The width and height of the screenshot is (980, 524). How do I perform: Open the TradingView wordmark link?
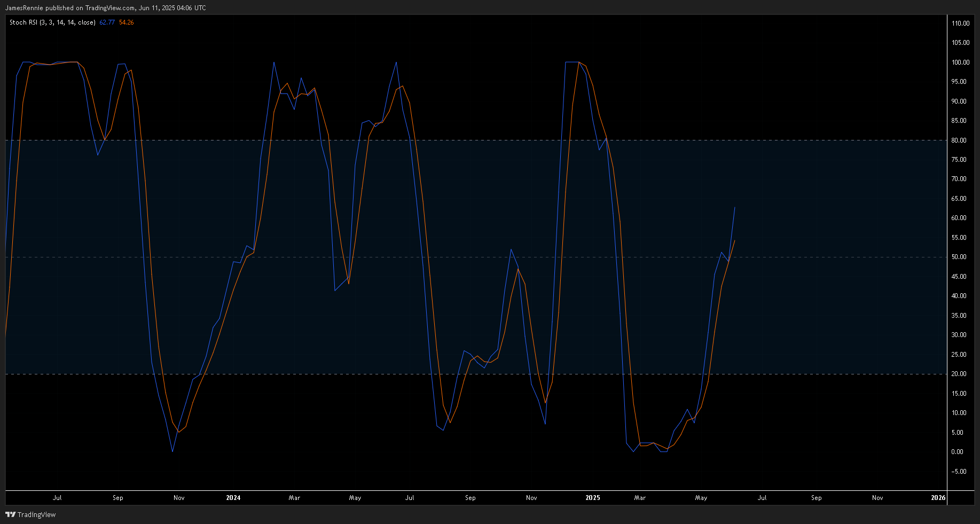coord(36,514)
